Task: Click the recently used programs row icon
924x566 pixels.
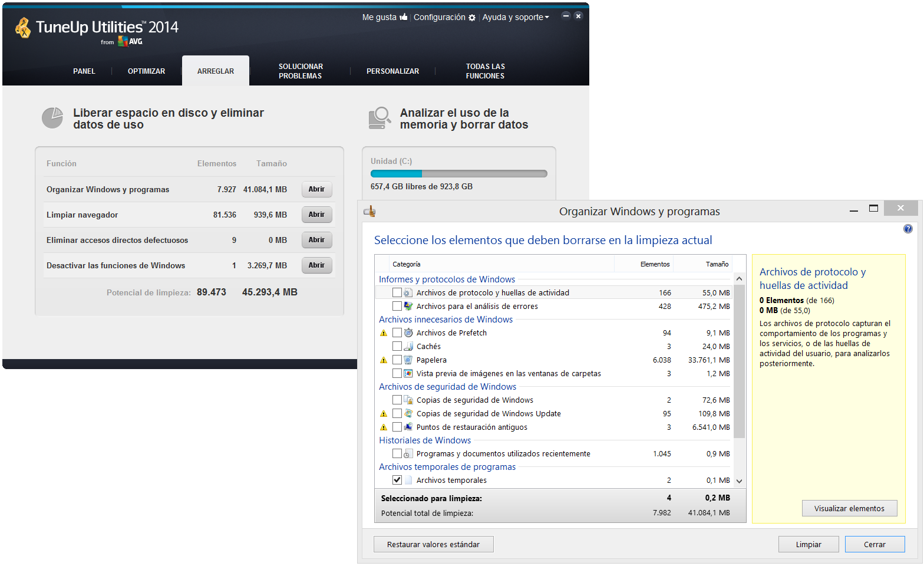Action: click(408, 453)
